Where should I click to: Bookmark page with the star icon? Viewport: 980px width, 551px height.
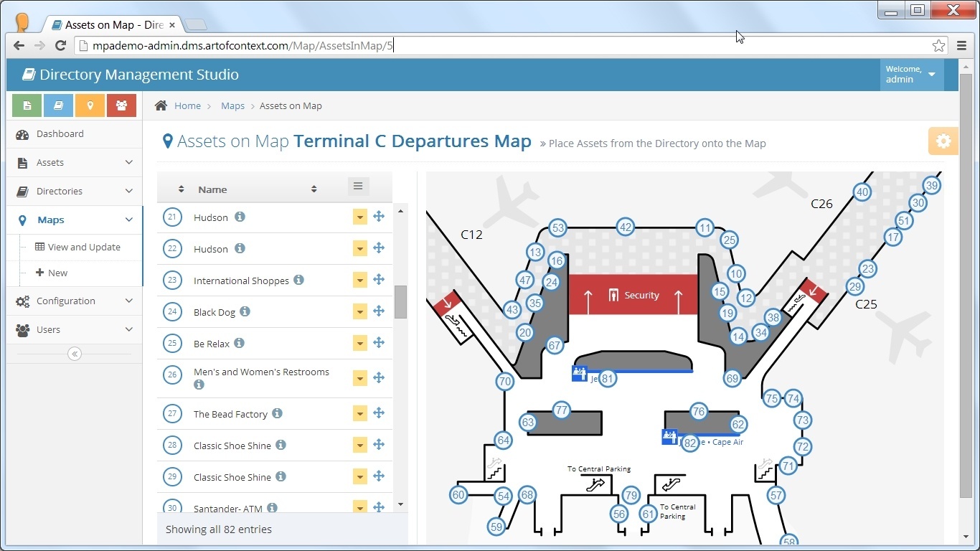(x=938, y=45)
